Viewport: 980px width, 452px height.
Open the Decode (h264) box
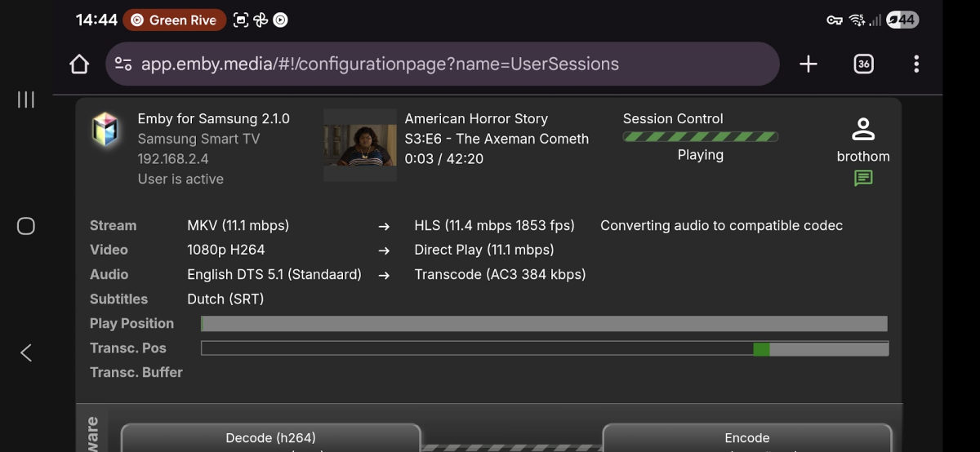point(270,438)
